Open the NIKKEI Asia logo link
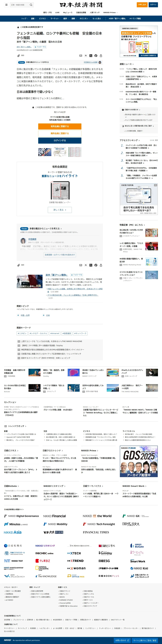Viewport: 162px width, 644px height. pyautogui.click(x=13, y=532)
